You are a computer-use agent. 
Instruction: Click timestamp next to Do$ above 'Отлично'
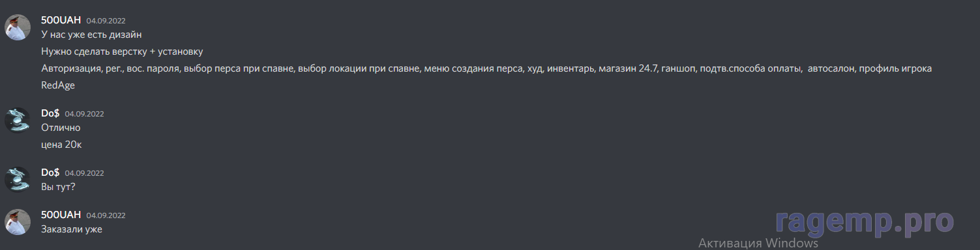84,114
